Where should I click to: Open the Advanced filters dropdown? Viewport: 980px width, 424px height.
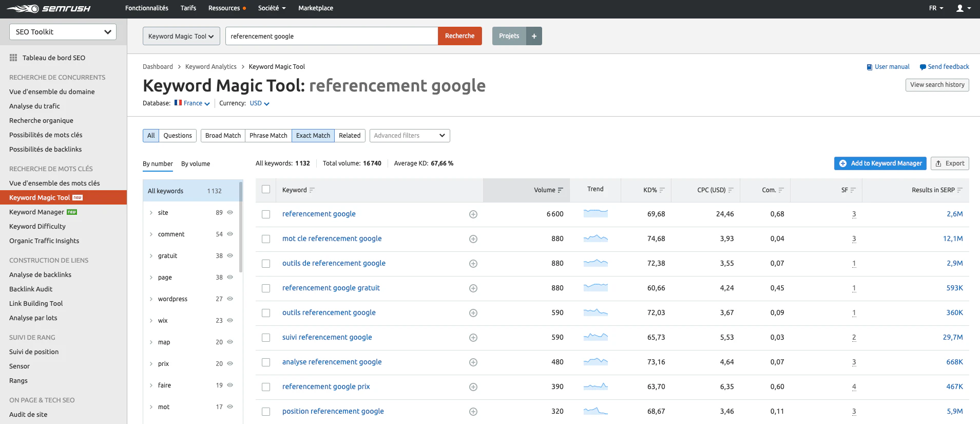pyautogui.click(x=410, y=136)
